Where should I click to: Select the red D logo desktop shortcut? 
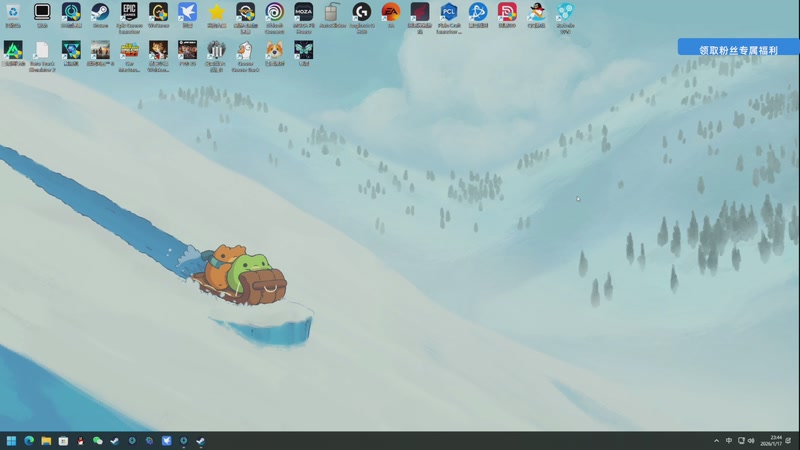tap(507, 15)
